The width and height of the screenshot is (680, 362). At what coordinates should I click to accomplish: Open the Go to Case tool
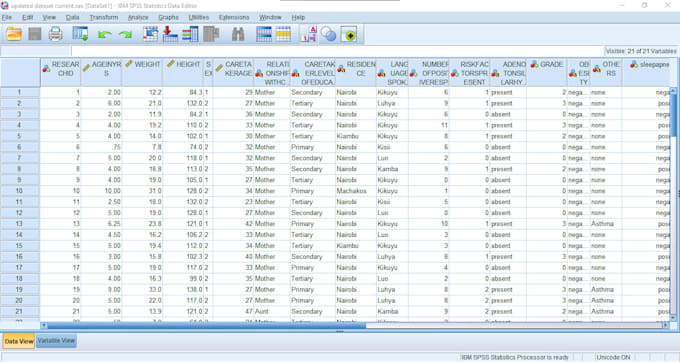150,34
